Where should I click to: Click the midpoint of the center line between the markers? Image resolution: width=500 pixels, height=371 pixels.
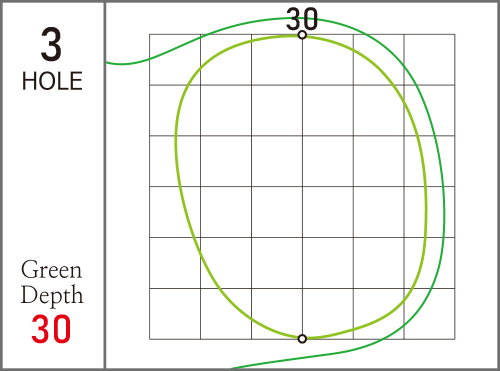point(302,187)
